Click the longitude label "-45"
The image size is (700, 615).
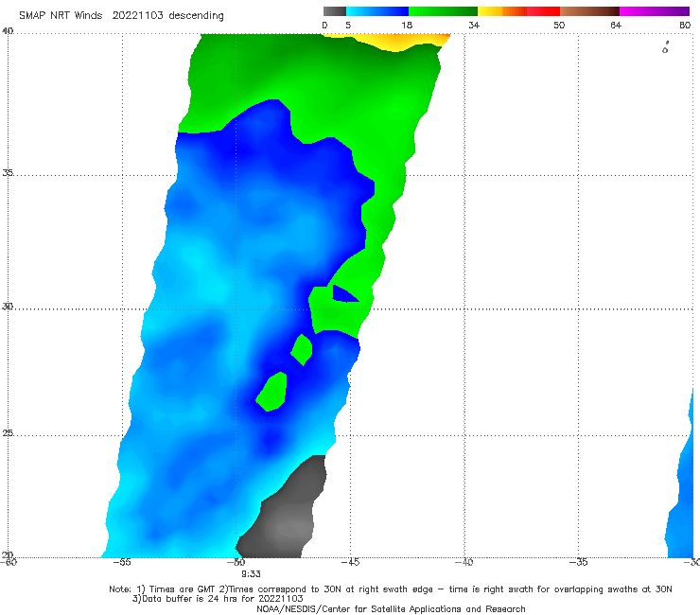pos(350,562)
